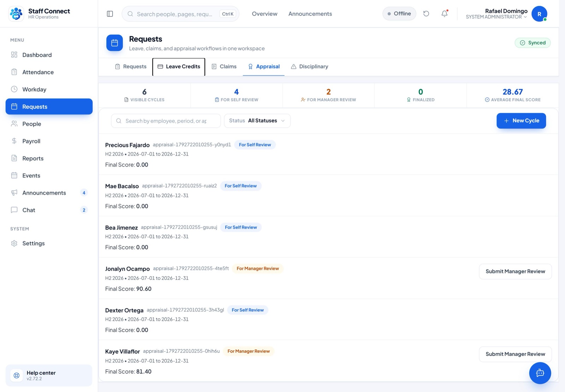565x392 pixels.
Task: Focus the global search people, pages field
Action: point(180,14)
